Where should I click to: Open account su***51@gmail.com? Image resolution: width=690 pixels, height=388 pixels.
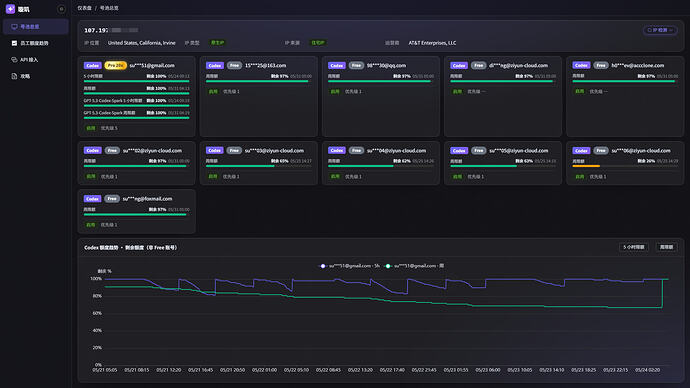[152, 66]
